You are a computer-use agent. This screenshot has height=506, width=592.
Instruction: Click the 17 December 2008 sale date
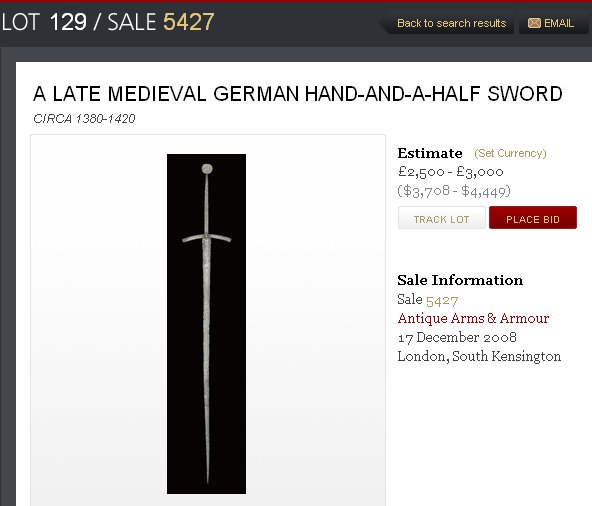pos(457,337)
